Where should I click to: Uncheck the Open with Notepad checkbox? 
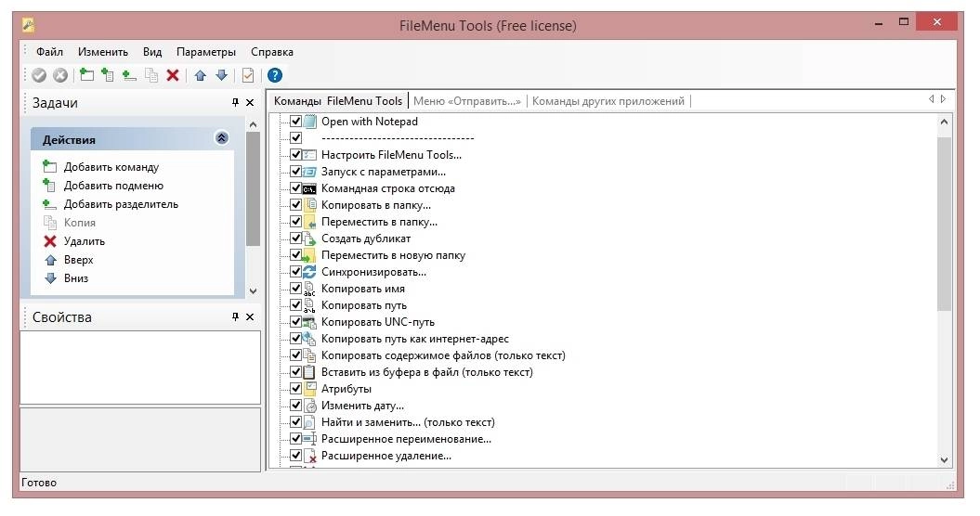295,122
